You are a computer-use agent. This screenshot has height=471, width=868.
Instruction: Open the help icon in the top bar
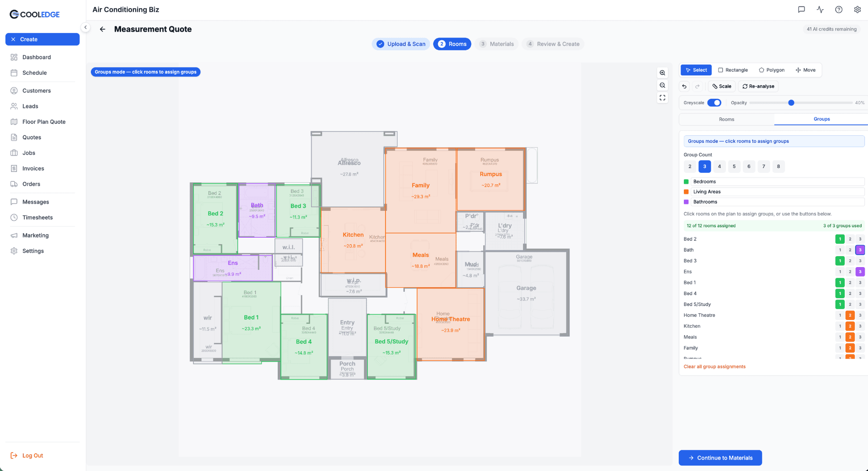point(838,9)
